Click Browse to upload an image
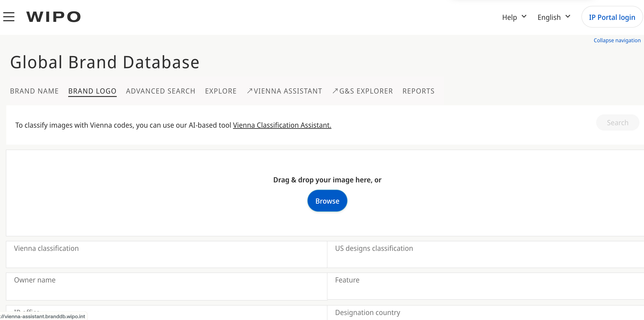Viewport: 644px width, 320px height. click(327, 201)
